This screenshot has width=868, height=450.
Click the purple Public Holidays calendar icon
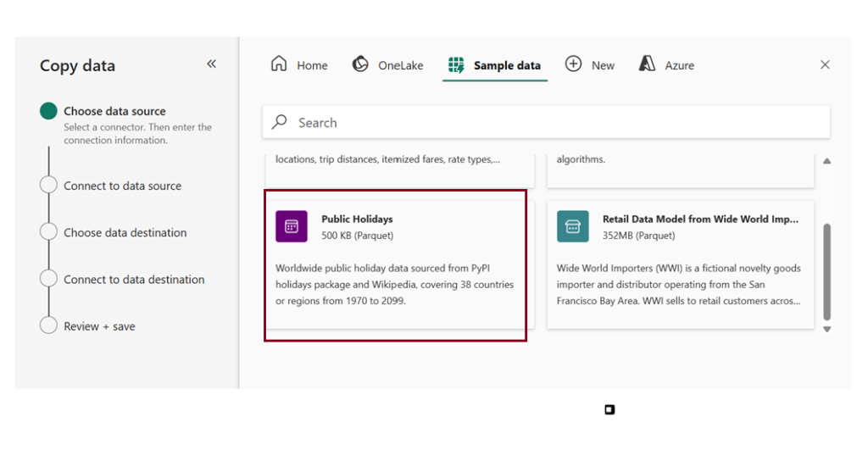[292, 226]
